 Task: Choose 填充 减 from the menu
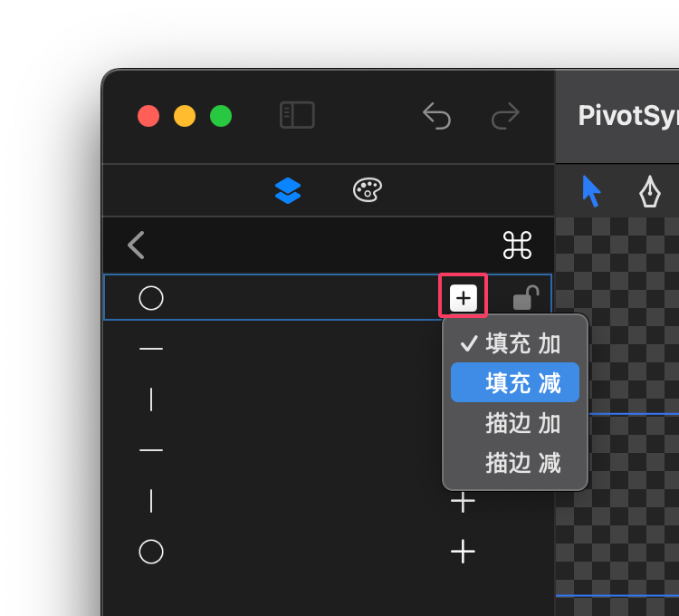(x=515, y=383)
